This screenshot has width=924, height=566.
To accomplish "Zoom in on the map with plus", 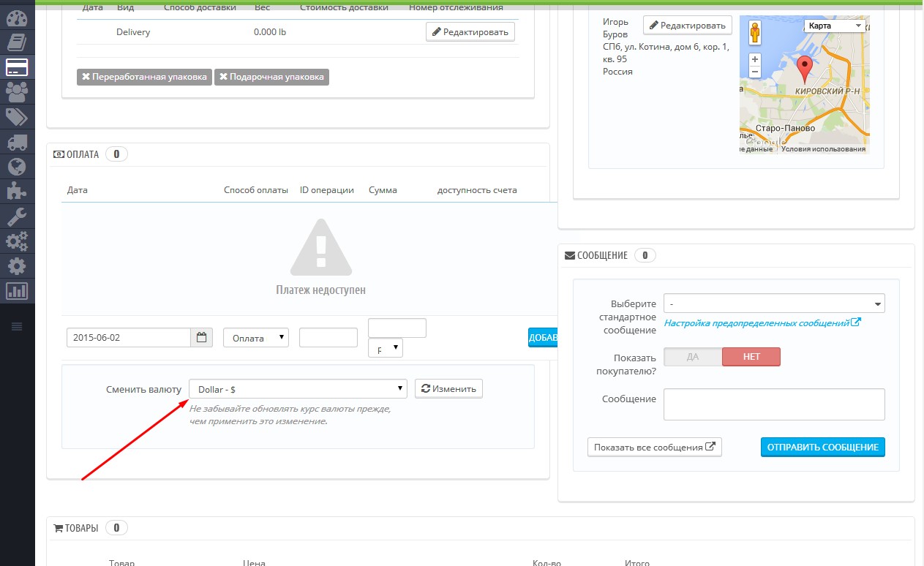I will click(754, 59).
